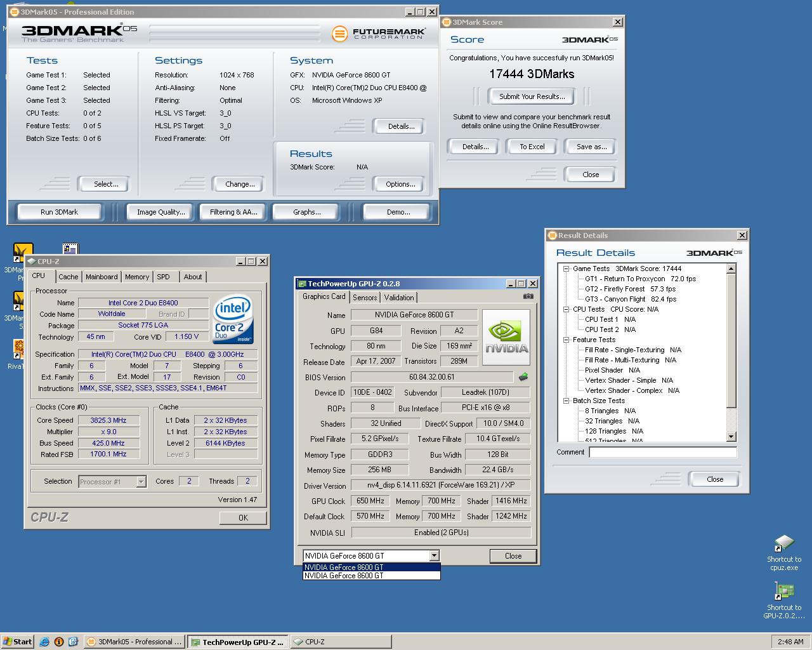This screenshot has width=812, height=650.
Task: Click the Result Details scrollbar down arrow
Action: pos(731,437)
